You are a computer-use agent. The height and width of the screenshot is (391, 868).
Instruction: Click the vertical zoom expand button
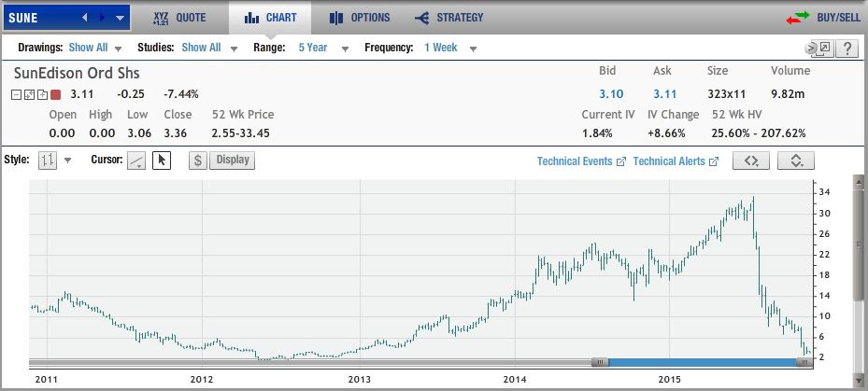(796, 161)
